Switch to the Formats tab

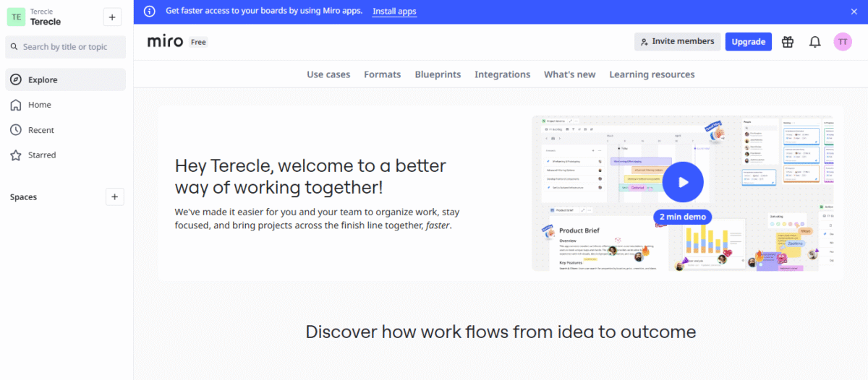(383, 74)
